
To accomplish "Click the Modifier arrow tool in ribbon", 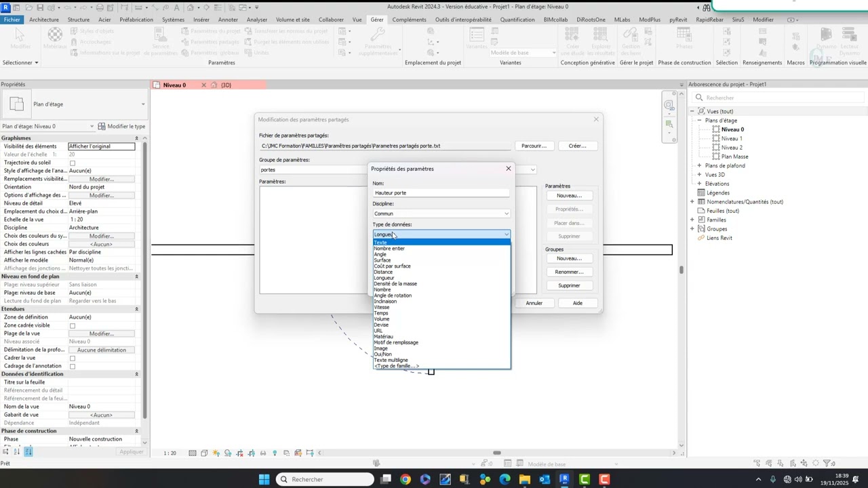I will pyautogui.click(x=20, y=38).
